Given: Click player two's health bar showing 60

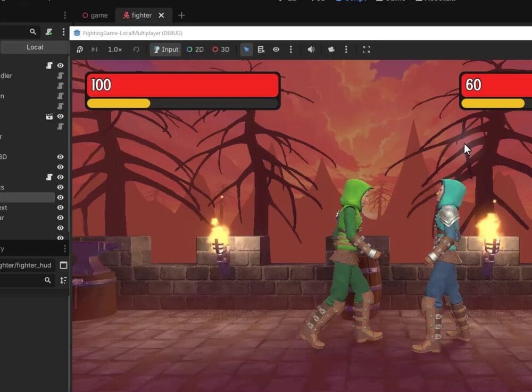Looking at the screenshot, I should point(497,85).
